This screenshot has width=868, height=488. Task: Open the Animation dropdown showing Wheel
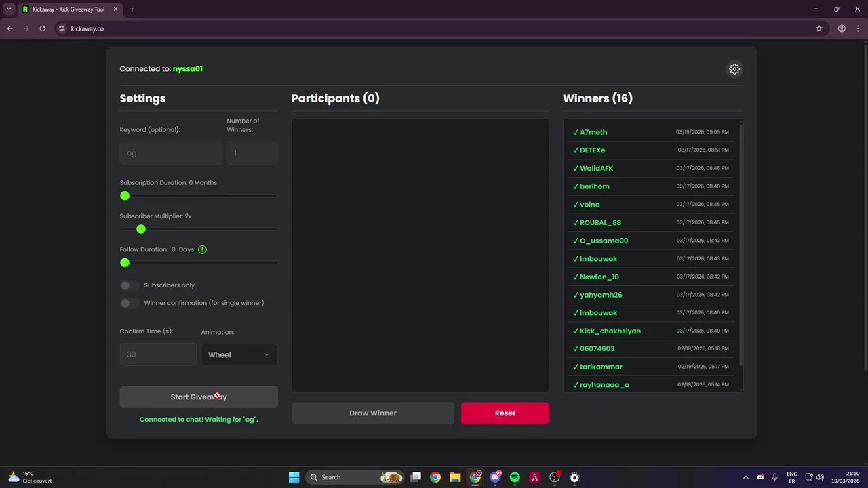239,354
